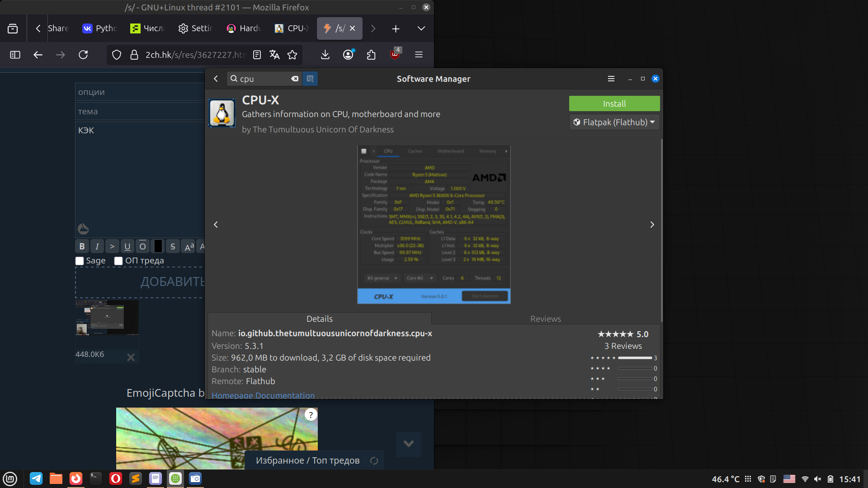
Task: Click the black text color swatch
Action: (158, 246)
